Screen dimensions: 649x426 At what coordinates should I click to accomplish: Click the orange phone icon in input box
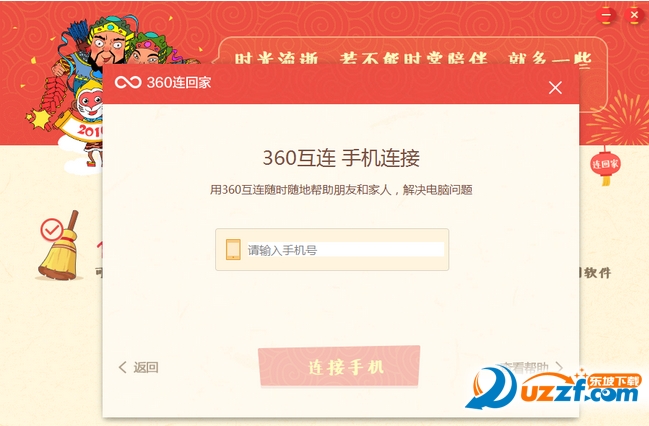click(233, 250)
